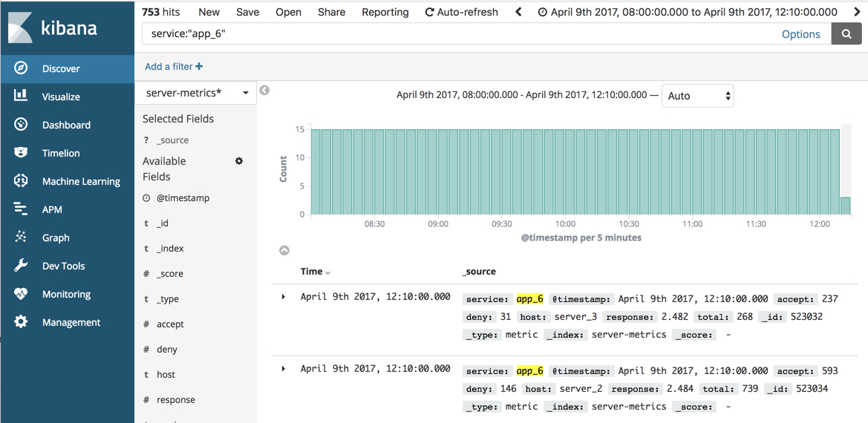Open available fields settings gear
This screenshot has width=868, height=423.
pyautogui.click(x=239, y=161)
